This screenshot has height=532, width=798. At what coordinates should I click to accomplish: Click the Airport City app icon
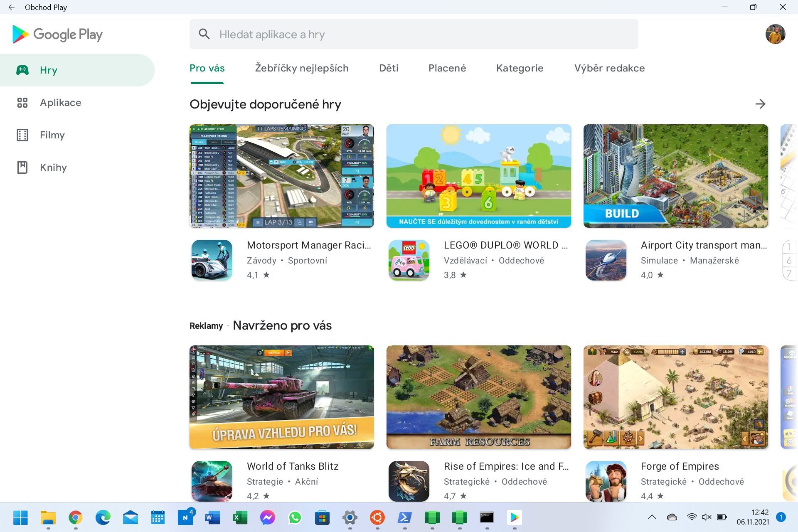tap(606, 260)
